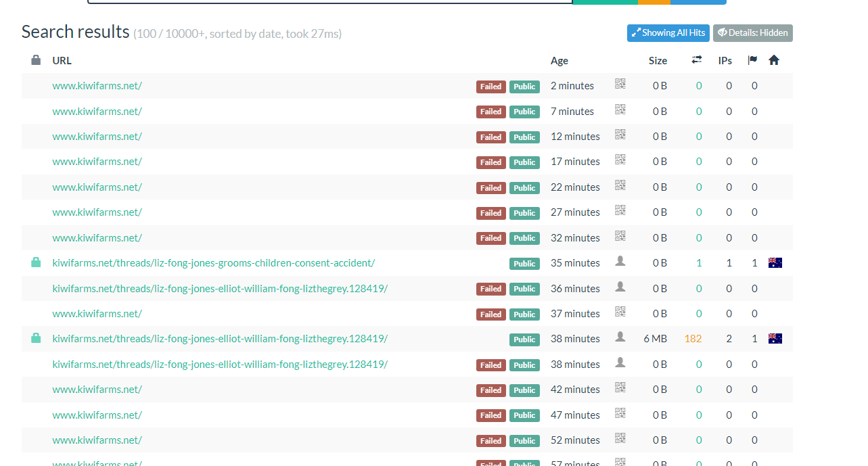Click requests count 0 in 2 minutes row
This screenshot has height=466, width=868.
[699, 86]
